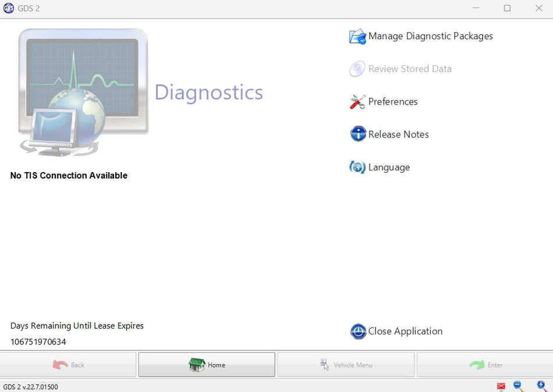Open the Release Notes text link
This screenshot has width=553, height=392.
[399, 134]
